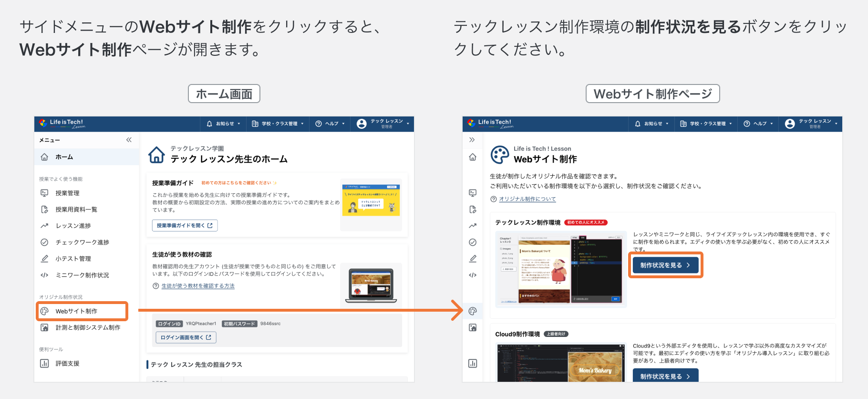Image resolution: width=868 pixels, height=399 pixels.
Task: Click home icon in collapsed sidebar
Action: [x=473, y=157]
